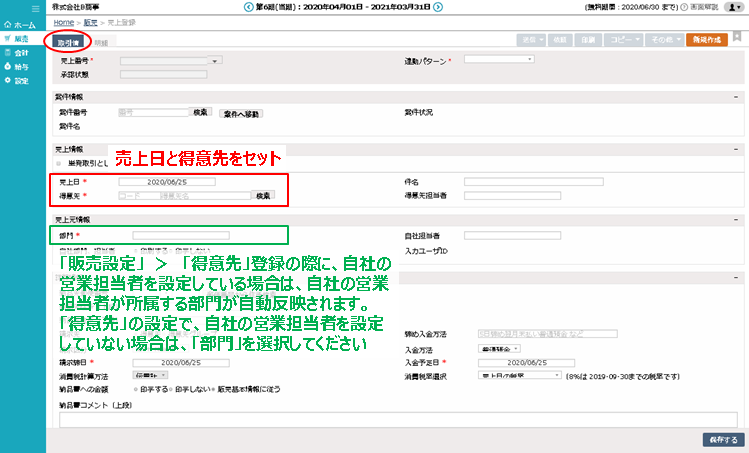Image resolution: width=749 pixels, height=453 pixels.
Task: Collapse the 売上情報 section
Action: click(x=736, y=150)
